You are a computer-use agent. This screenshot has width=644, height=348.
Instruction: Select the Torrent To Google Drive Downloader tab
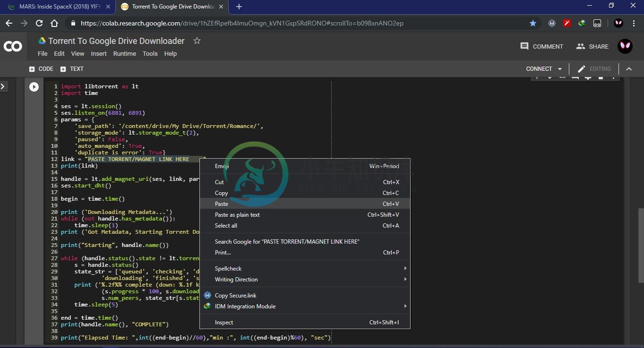point(173,7)
